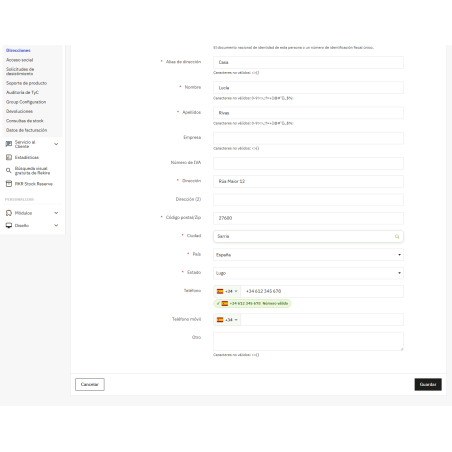Viewport: 452px width, 452px height.
Task: Click the Otro text area
Action: pos(308,341)
